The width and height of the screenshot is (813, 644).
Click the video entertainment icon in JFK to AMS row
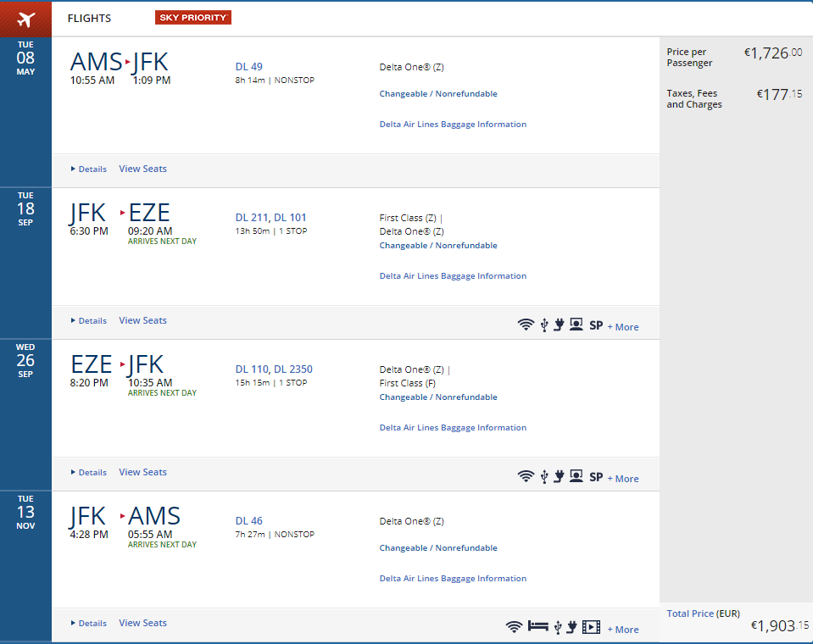coord(591,627)
